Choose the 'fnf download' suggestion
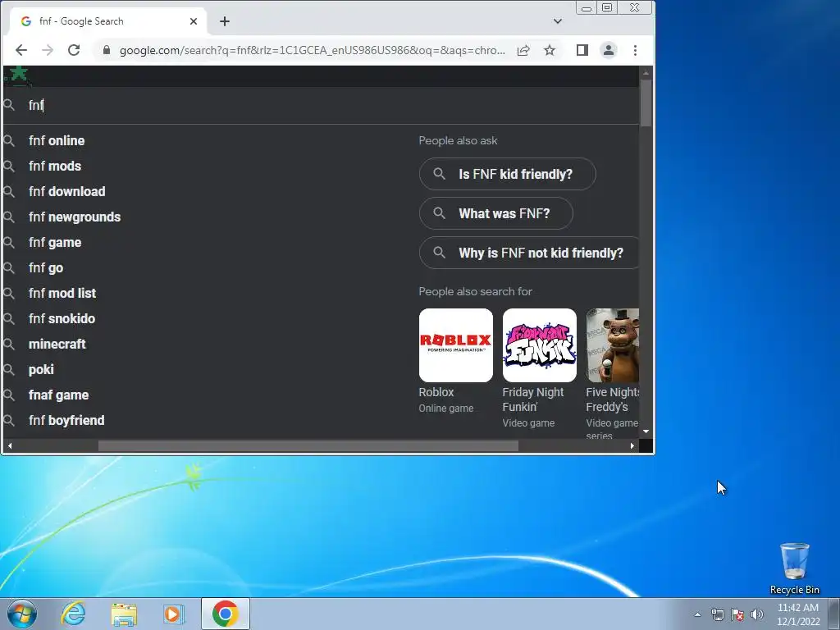Viewport: 840px width, 630px height. point(67,192)
